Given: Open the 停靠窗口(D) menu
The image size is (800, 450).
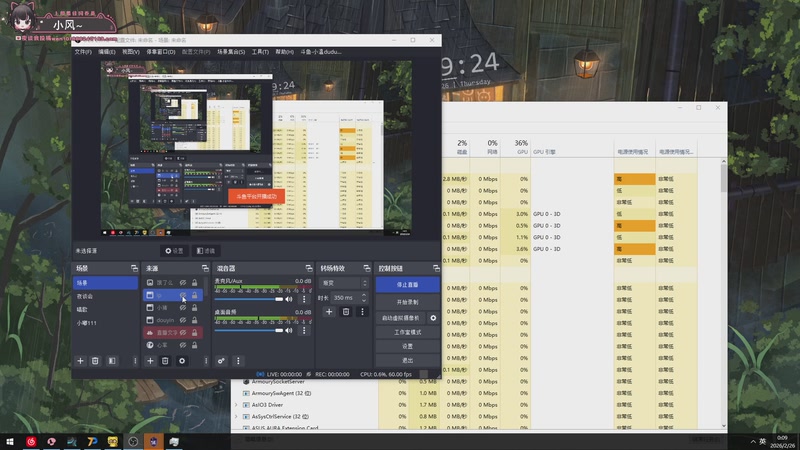Looking at the screenshot, I should (161, 52).
